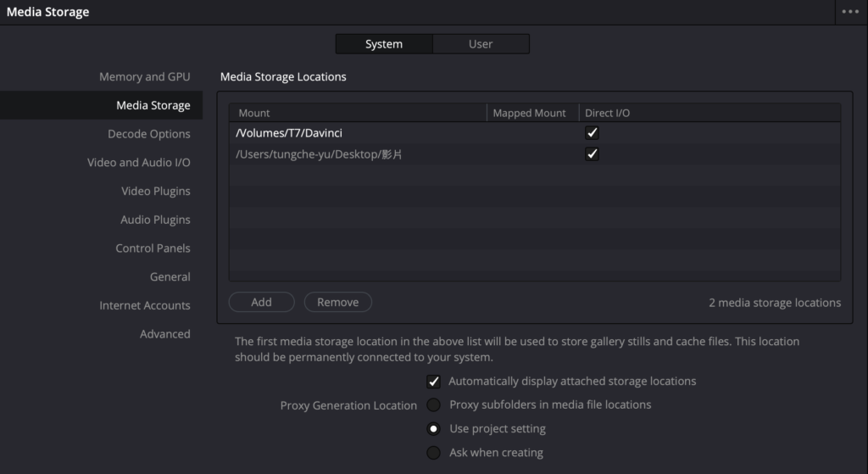Choose Ask when creating proxy option

pyautogui.click(x=434, y=453)
